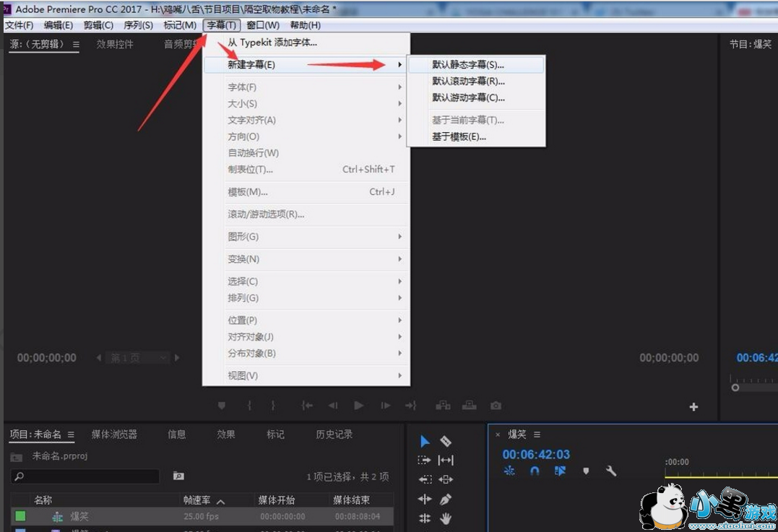Toggle the timeline Snap magnet
The height and width of the screenshot is (532, 778).
(535, 471)
